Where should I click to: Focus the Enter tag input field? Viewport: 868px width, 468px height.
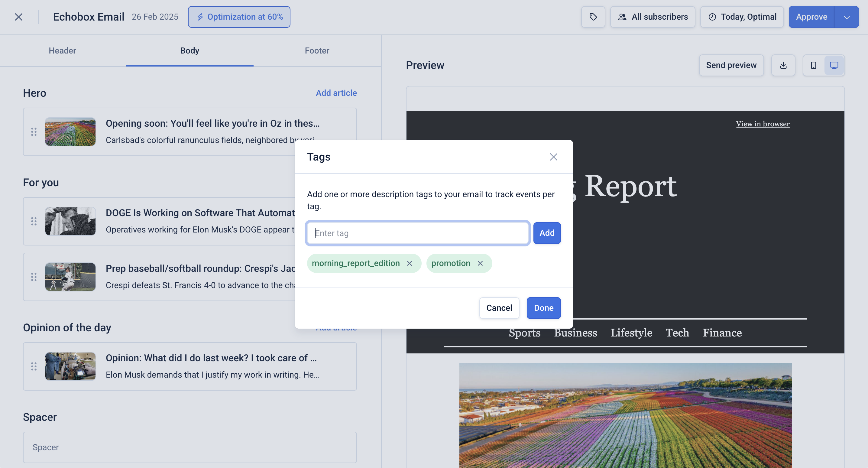418,233
